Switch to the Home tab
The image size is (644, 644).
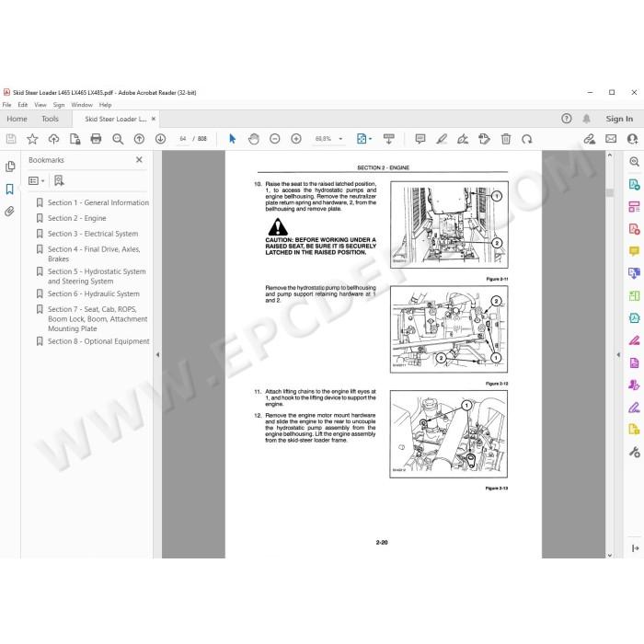(17, 119)
